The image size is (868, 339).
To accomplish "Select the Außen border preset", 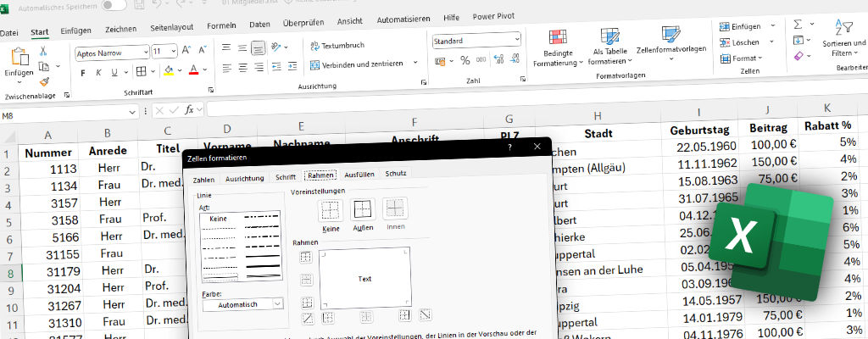I will pyautogui.click(x=363, y=209).
